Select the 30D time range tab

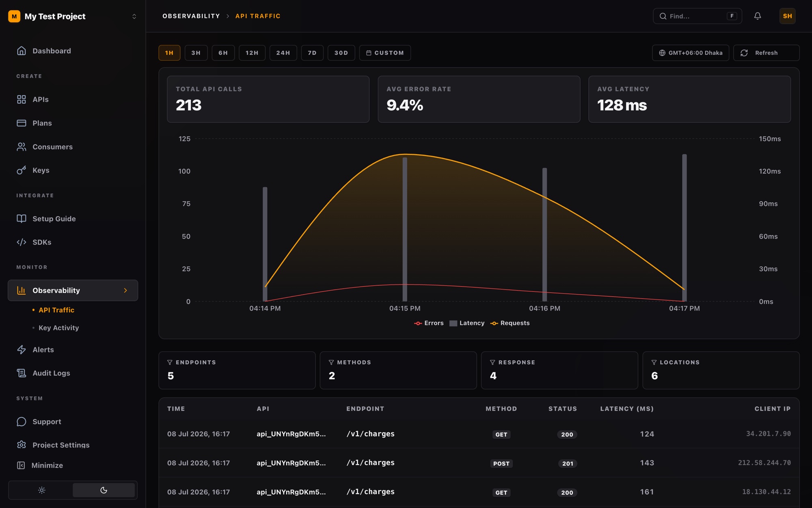point(341,53)
